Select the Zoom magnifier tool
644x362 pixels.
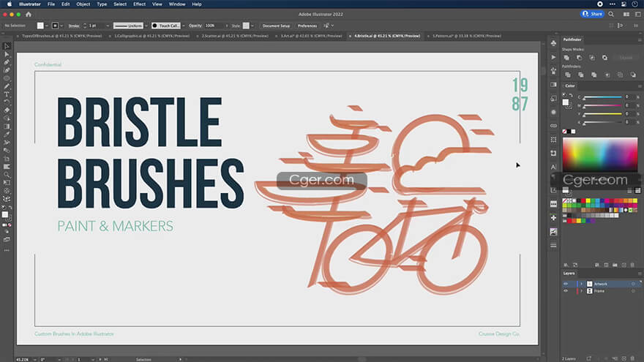7,175
